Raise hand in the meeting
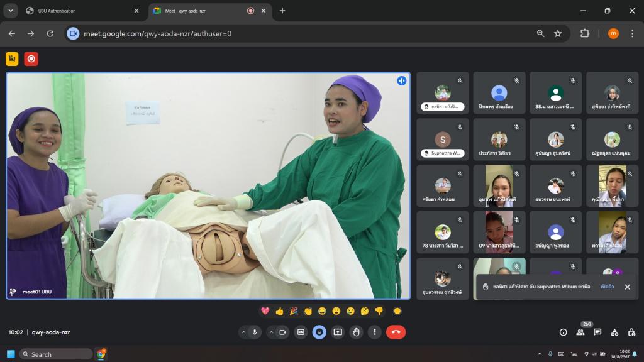 pos(356,332)
